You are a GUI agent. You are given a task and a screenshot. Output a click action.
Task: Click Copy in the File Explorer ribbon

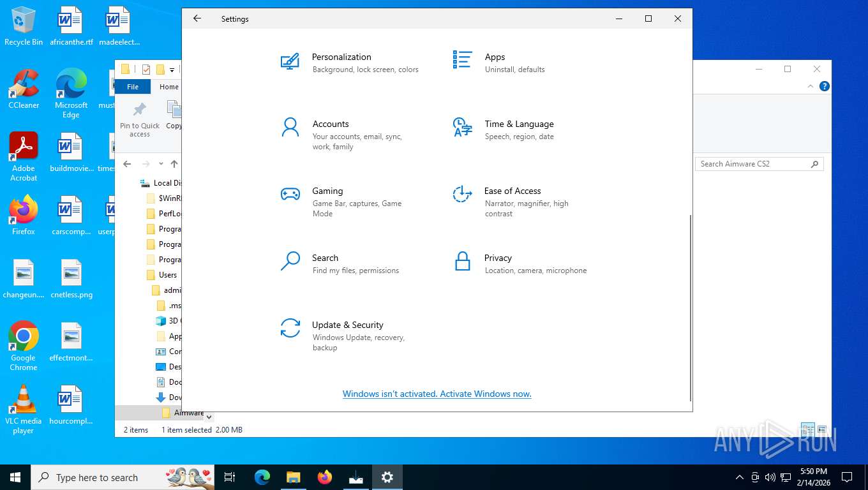pos(174,115)
